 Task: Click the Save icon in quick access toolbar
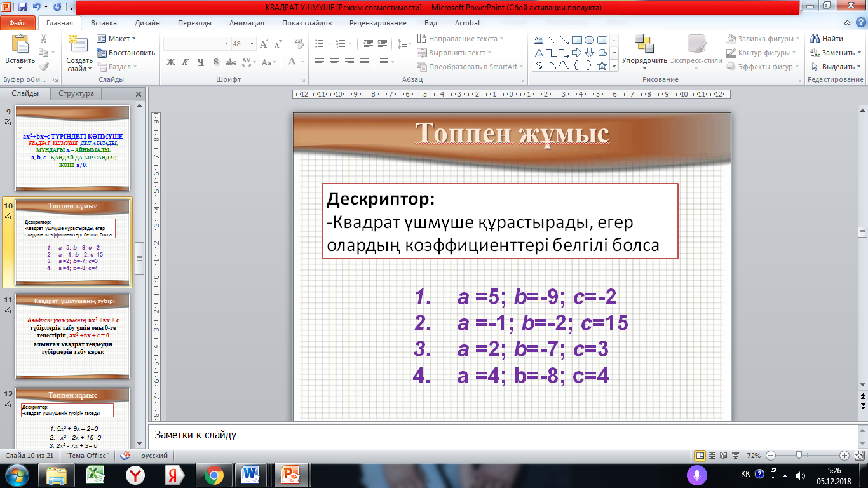23,8
